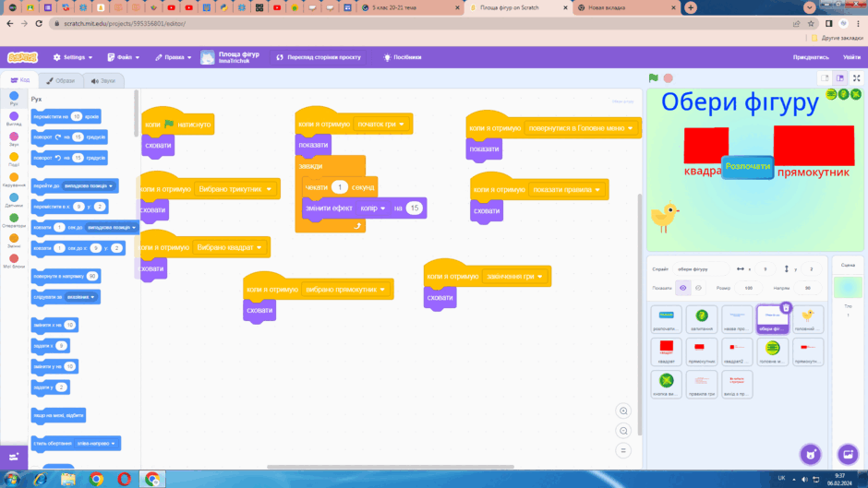Click the yellow chick sprite on stage
Screen dimensions: 868x488
coord(665,218)
